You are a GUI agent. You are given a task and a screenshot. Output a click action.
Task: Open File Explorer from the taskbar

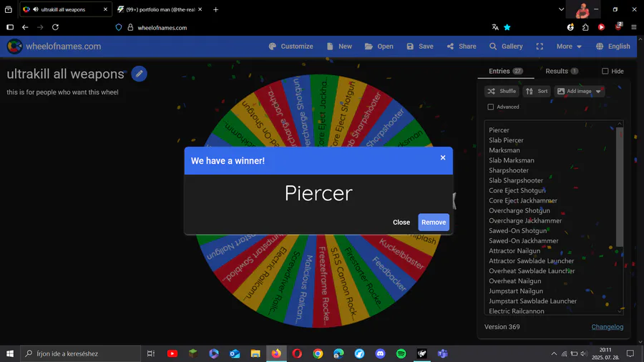point(255,353)
